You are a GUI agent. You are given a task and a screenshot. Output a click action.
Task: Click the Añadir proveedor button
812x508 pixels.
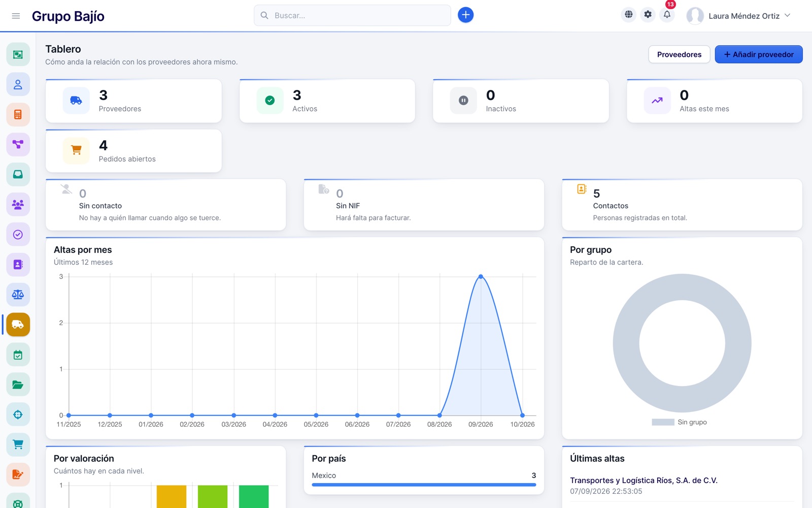[759, 54]
